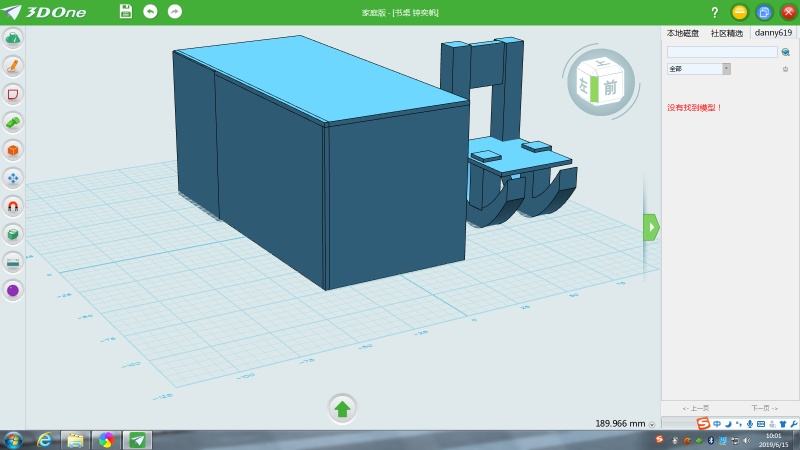The width and height of the screenshot is (800, 450).
Task: Save the model with the disk icon
Action: (x=126, y=11)
